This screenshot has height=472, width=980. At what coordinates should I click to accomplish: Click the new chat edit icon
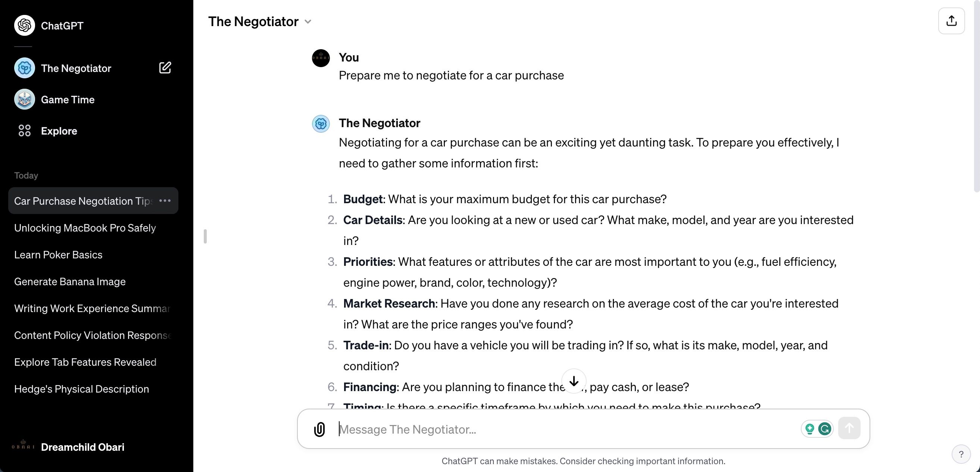click(x=165, y=67)
